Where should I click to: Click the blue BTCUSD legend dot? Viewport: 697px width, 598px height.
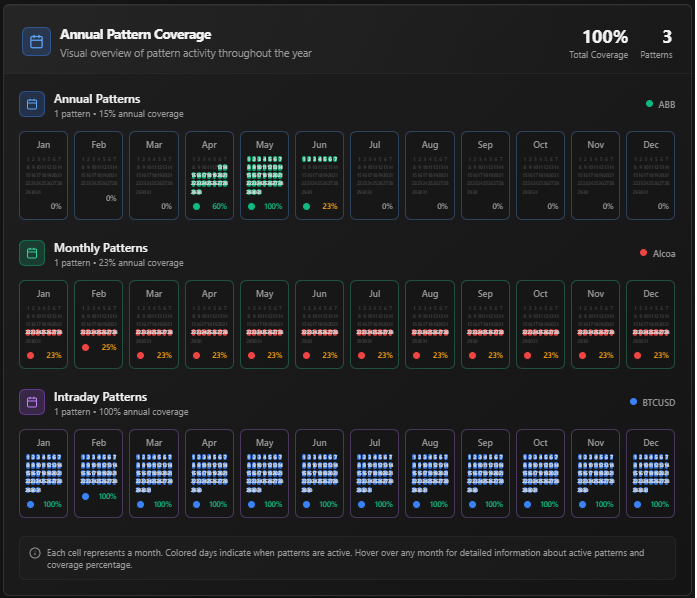pos(633,401)
